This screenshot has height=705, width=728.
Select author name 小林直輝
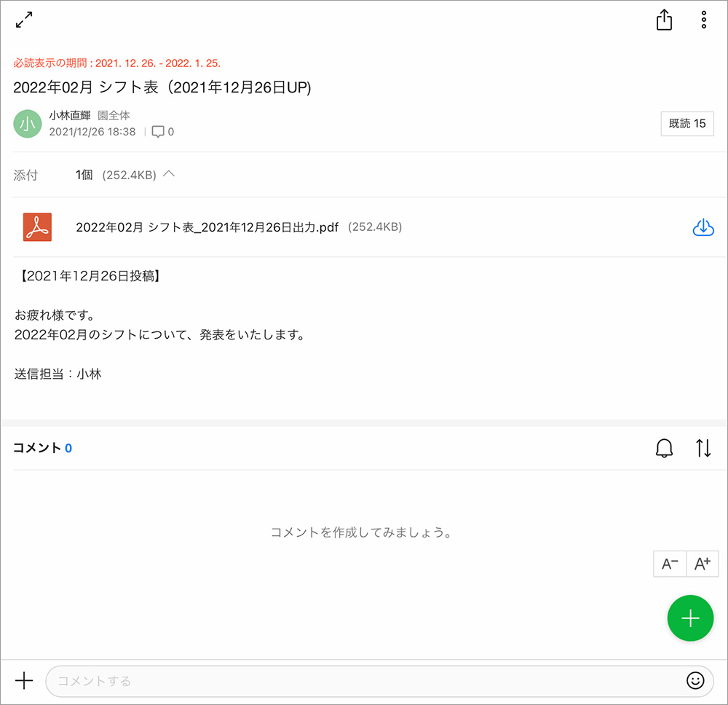pyautogui.click(x=69, y=115)
